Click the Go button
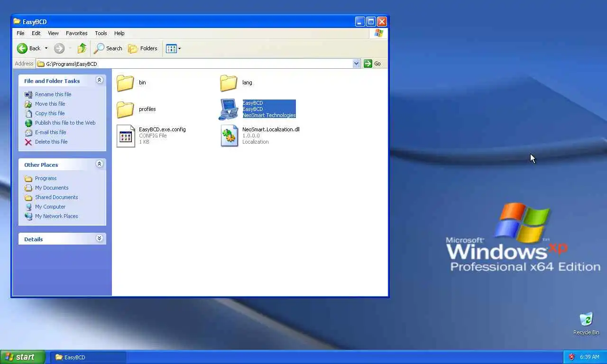607x364 pixels. click(373, 64)
